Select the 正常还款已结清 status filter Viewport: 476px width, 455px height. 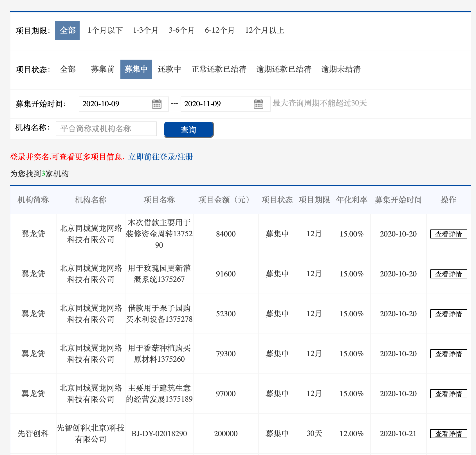point(219,69)
